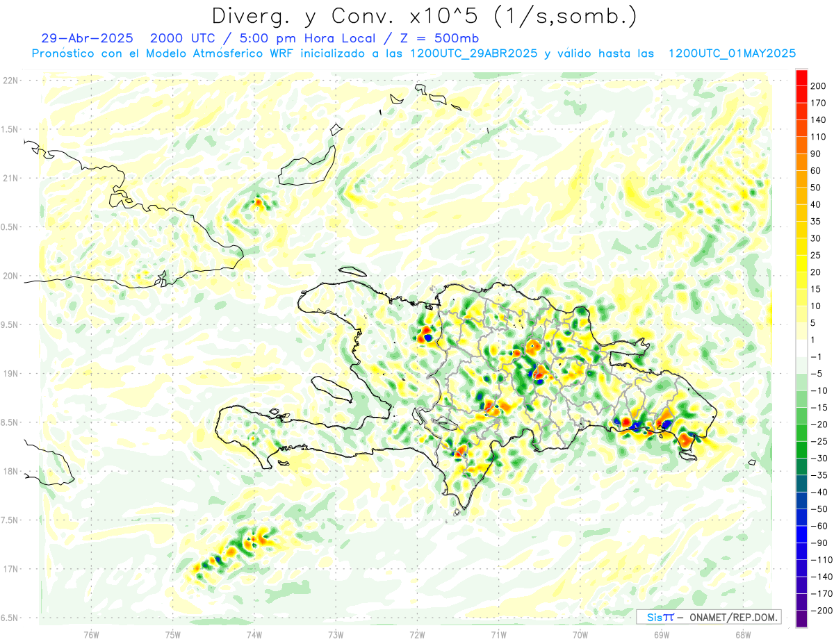Click the color scale value "-60"
Viewport: 834px width, 644px height.
(820, 526)
